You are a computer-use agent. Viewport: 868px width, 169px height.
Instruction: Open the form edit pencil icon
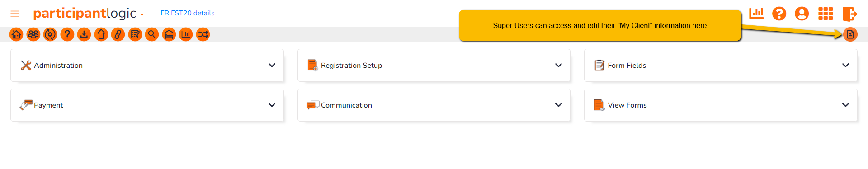point(135,34)
